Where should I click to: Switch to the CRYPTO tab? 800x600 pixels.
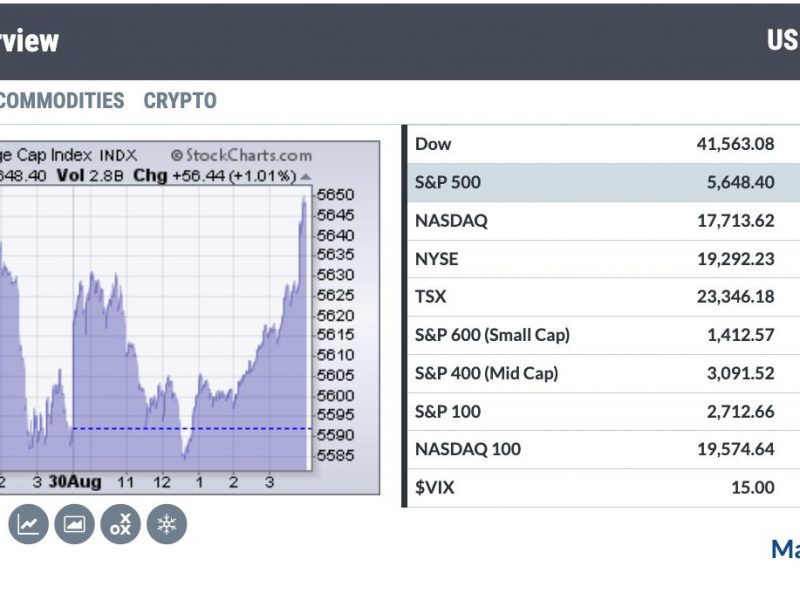[180, 101]
